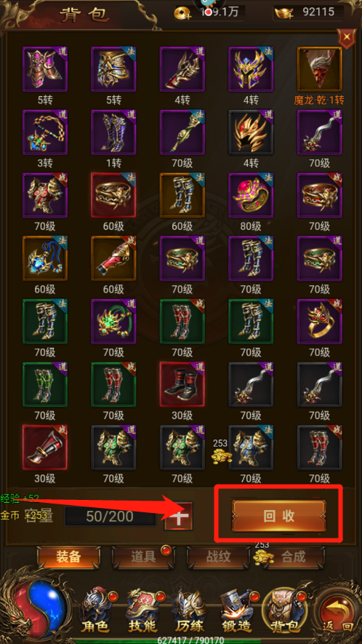Select the 3转 gold chain necklace
This screenshot has width=362, height=644.
[x=45, y=132]
